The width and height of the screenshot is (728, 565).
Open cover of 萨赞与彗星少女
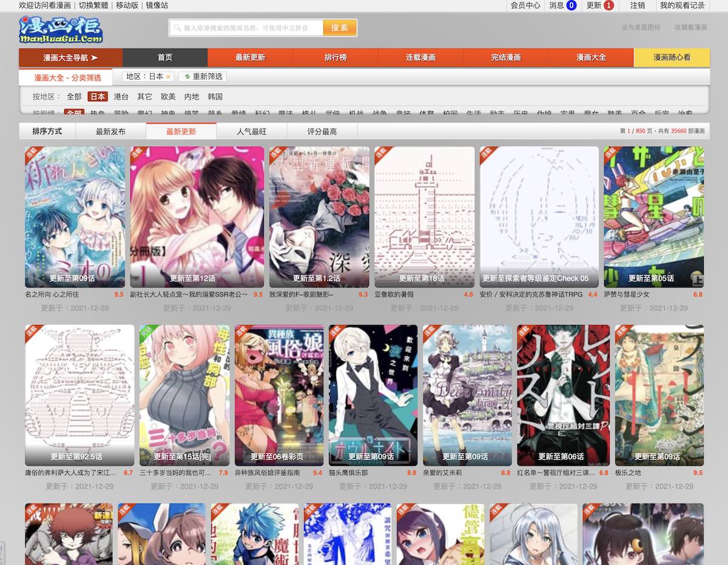point(654,217)
